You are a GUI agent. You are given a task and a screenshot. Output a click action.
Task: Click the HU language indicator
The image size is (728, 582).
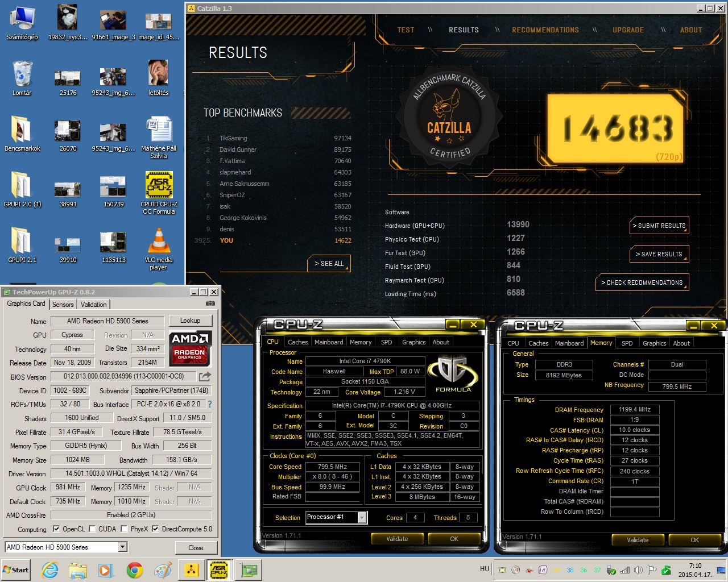[x=485, y=569]
